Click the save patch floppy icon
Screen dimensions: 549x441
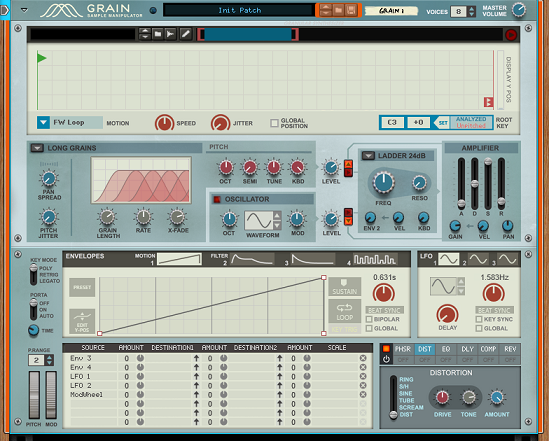tap(351, 10)
